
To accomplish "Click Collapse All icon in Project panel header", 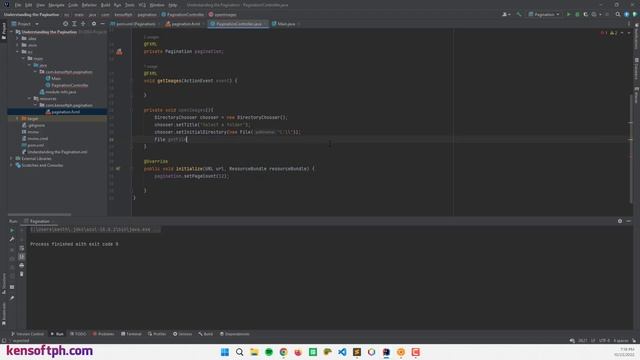I will pos(83,24).
